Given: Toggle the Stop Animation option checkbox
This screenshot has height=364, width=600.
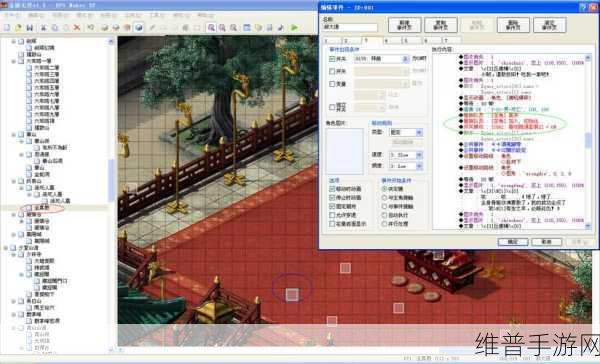Looking at the screenshot, I should [x=332, y=198].
